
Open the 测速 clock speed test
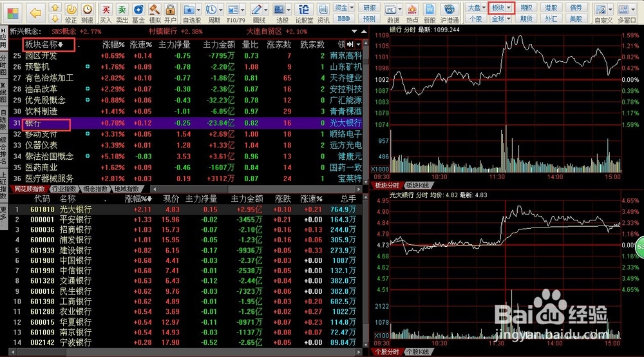(x=87, y=9)
